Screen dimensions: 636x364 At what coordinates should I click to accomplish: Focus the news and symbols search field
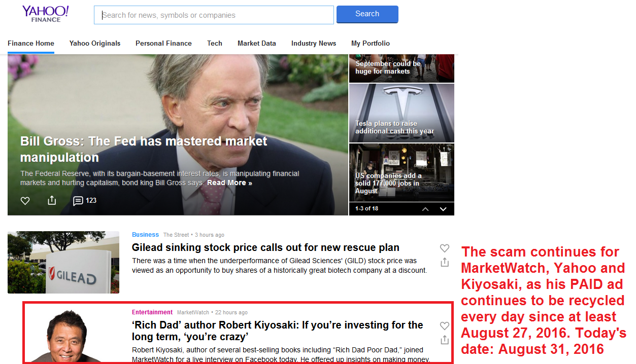(214, 15)
